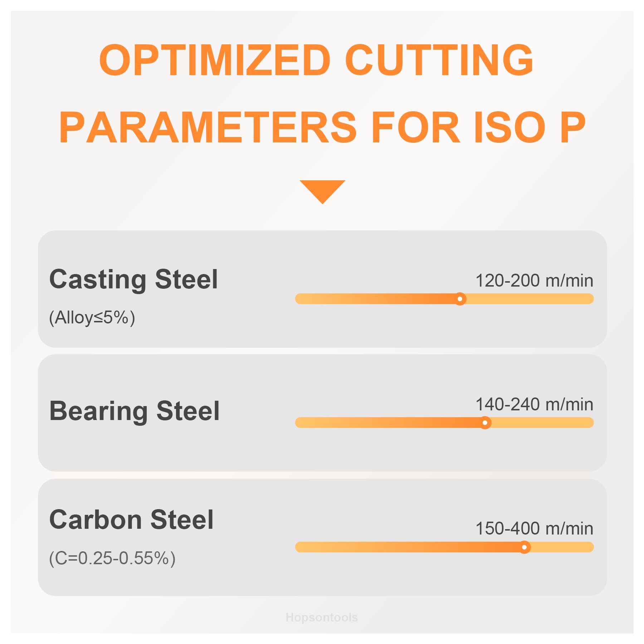
Task: Click unfilled track right of Casting Steel handle
Action: [530, 299]
